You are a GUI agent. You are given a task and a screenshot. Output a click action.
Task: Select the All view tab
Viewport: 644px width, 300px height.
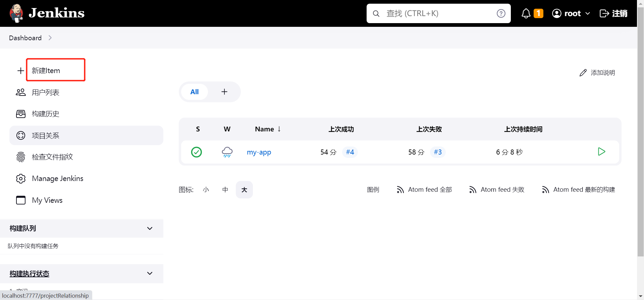[x=195, y=92]
